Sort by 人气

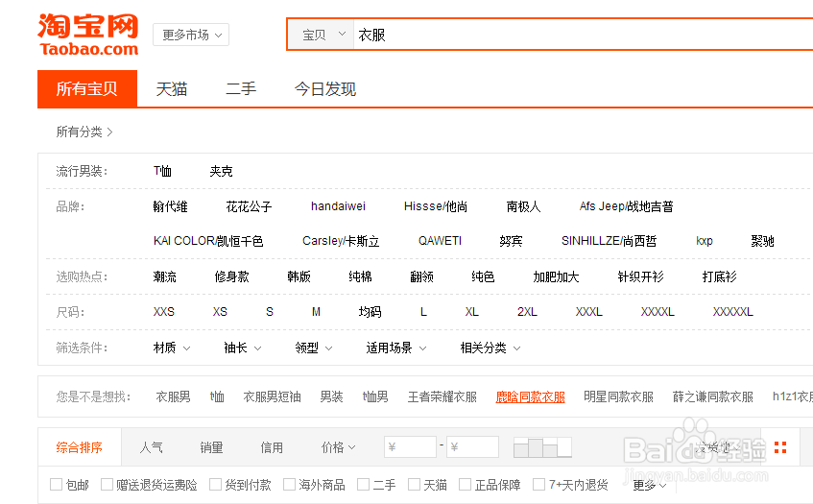(x=152, y=447)
